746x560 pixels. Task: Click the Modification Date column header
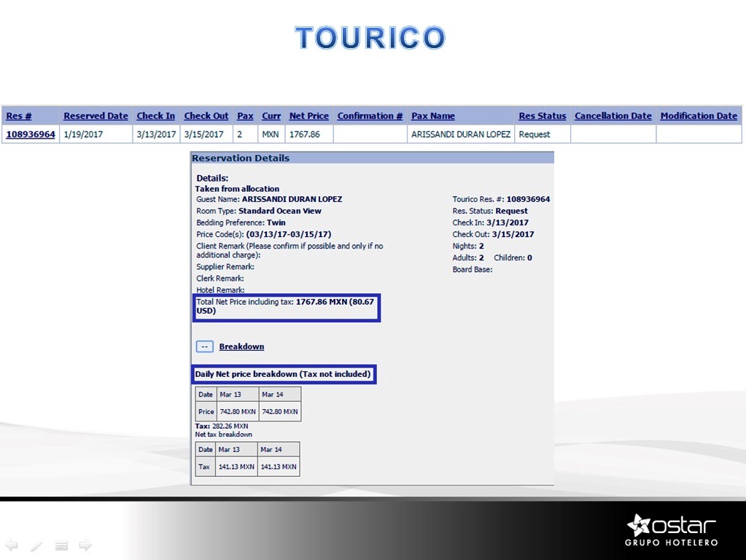pyautogui.click(x=698, y=116)
